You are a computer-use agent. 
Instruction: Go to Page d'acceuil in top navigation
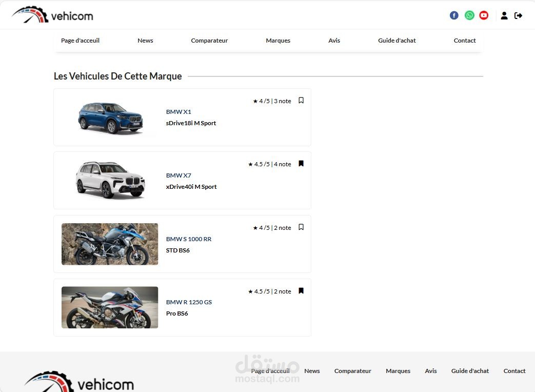point(80,40)
